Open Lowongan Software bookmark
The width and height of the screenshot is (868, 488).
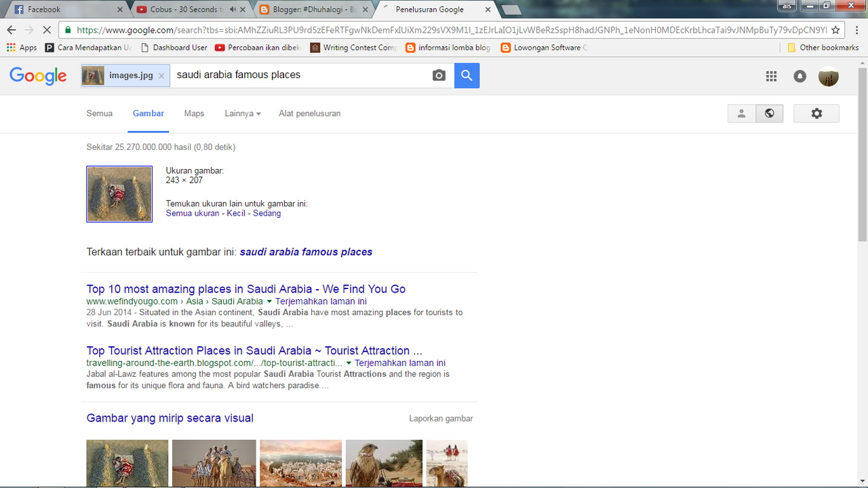544,48
